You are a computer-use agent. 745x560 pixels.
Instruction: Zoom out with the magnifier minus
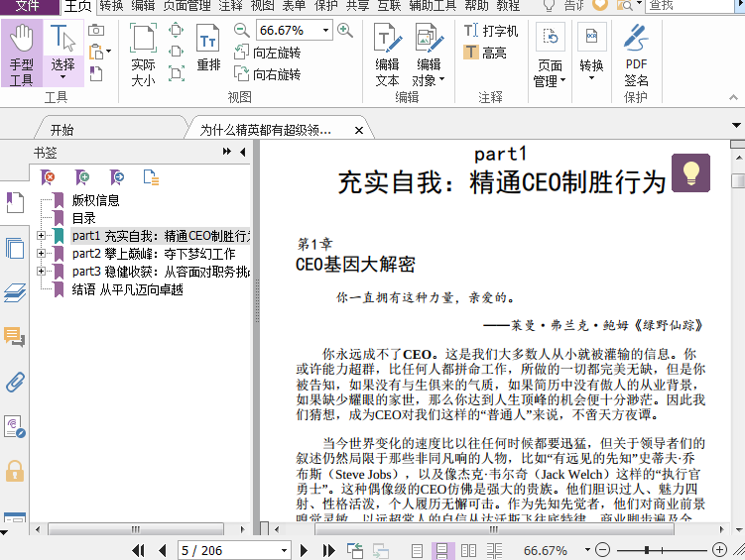(x=241, y=31)
